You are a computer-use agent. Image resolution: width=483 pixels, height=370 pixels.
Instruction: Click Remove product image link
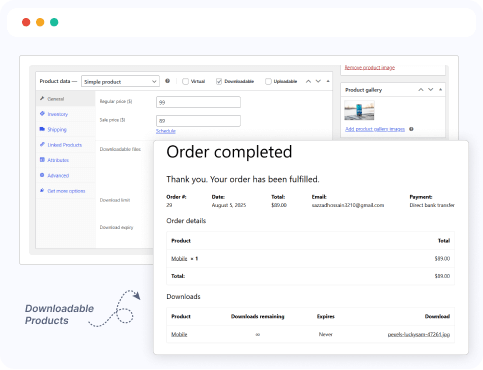(x=370, y=67)
